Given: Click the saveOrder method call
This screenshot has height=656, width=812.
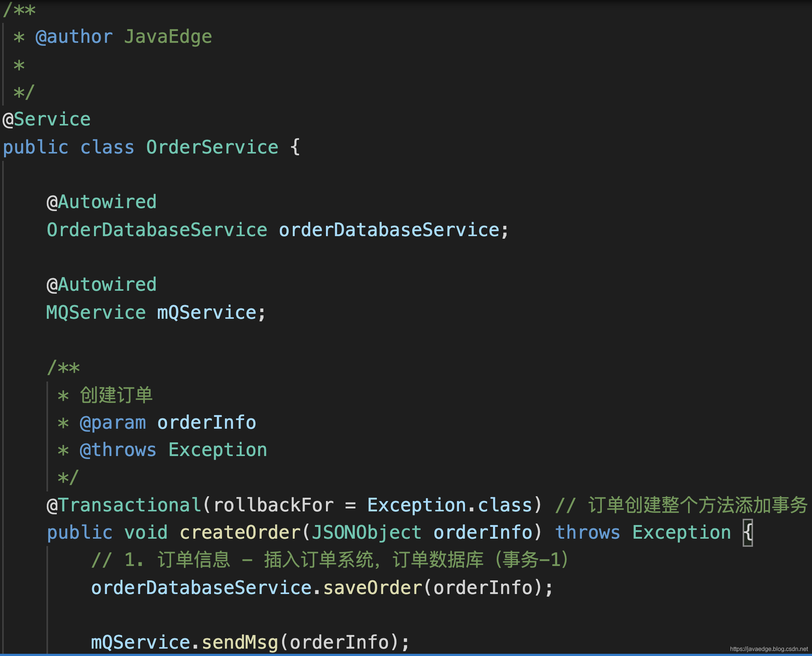Looking at the screenshot, I should (372, 588).
